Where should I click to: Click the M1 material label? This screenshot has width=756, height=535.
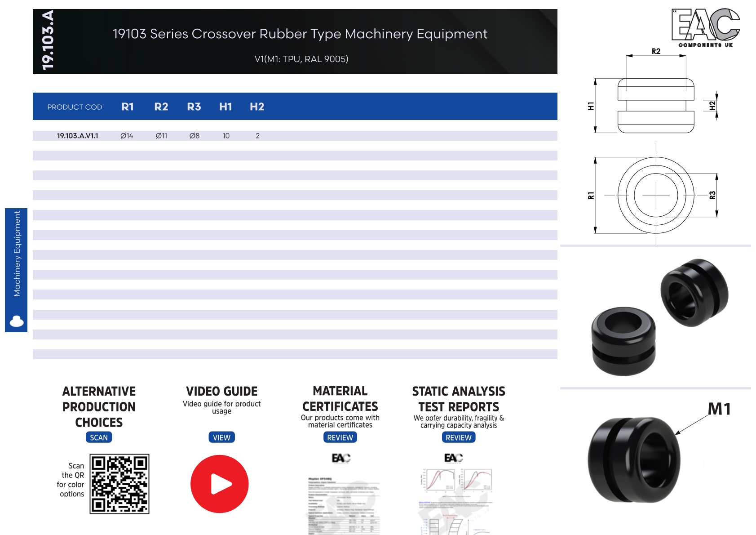point(719,409)
